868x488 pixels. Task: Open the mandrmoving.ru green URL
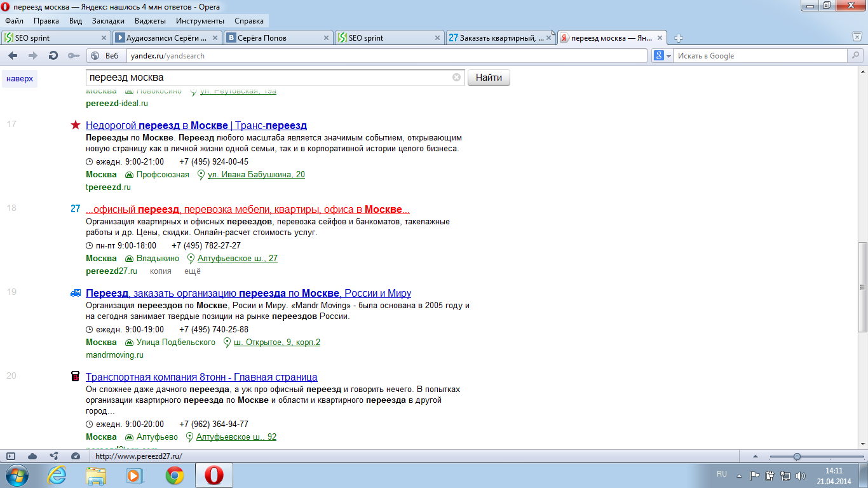115,355
